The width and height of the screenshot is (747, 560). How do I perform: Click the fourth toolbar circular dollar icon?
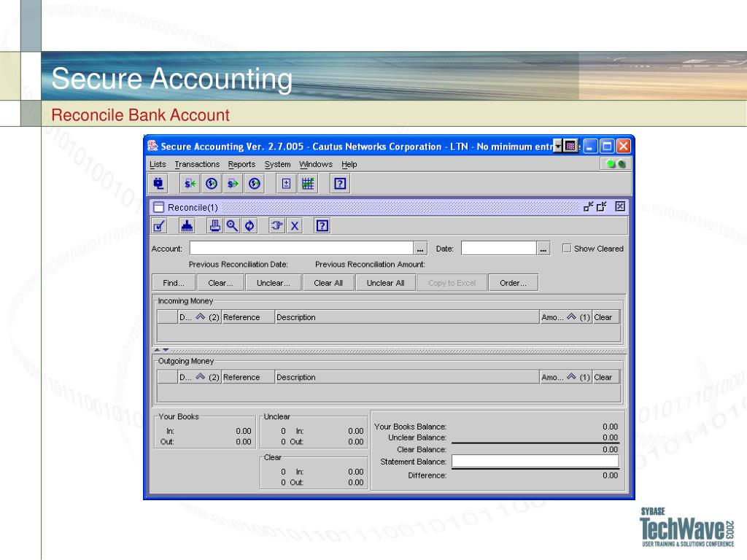(x=255, y=183)
